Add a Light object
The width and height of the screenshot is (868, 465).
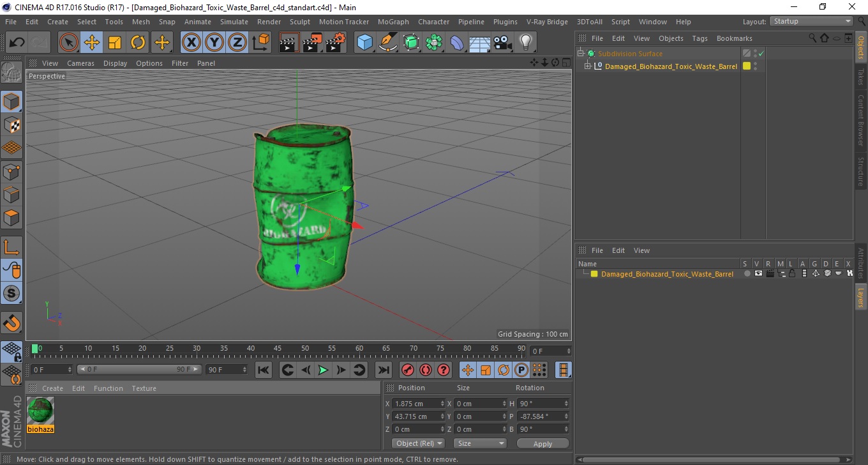click(x=526, y=43)
